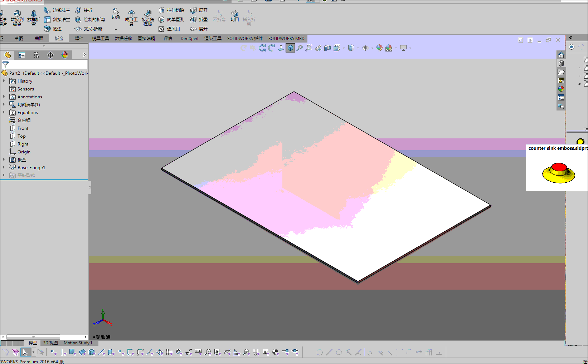
Task: Click the 拉伸切除 extruded cut tool
Action: tap(171, 10)
